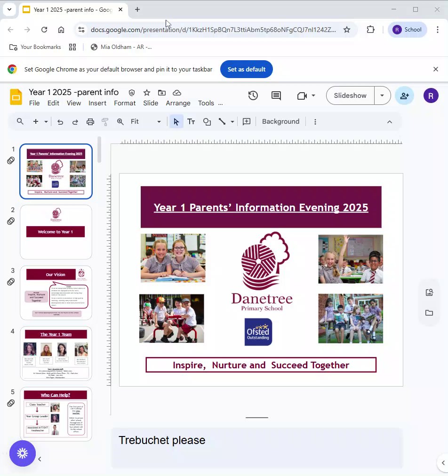Click the purple sun assistant button
The height and width of the screenshot is (476, 448).
coord(23,453)
